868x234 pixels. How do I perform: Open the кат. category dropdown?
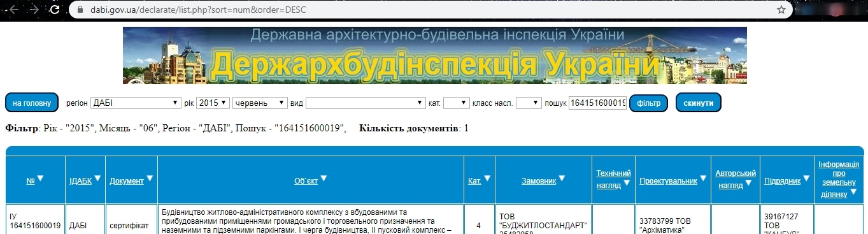457,103
